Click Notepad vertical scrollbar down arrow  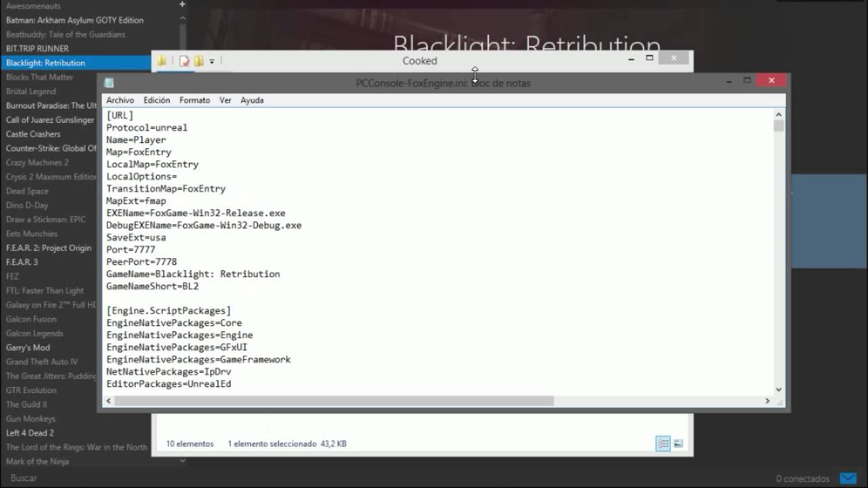pos(778,389)
